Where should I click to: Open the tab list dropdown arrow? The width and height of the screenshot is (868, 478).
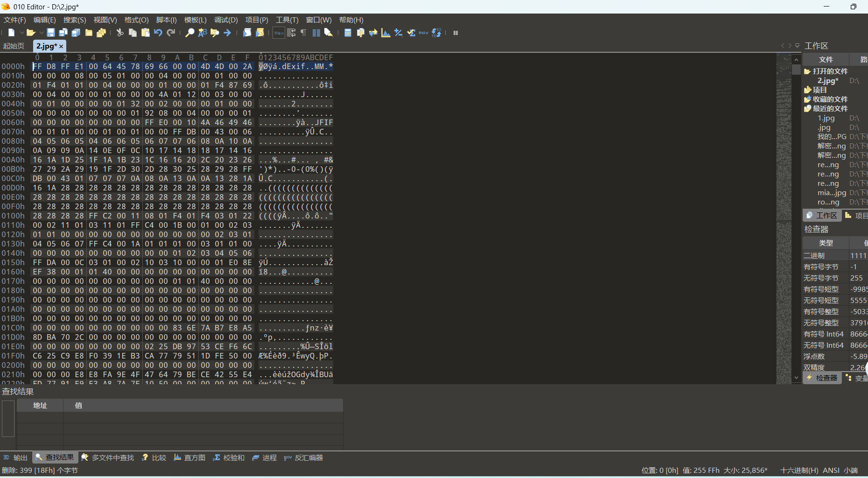pos(797,46)
